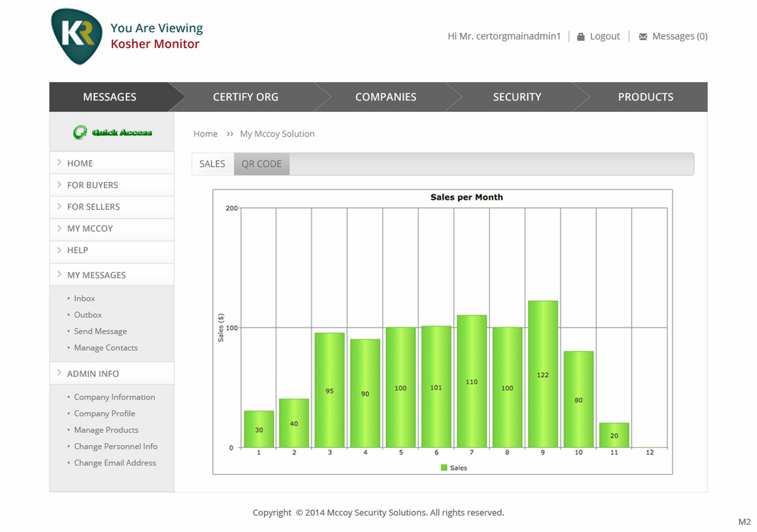Click the Home breadcrumb link
This screenshot has width=757, height=532.
pos(205,134)
